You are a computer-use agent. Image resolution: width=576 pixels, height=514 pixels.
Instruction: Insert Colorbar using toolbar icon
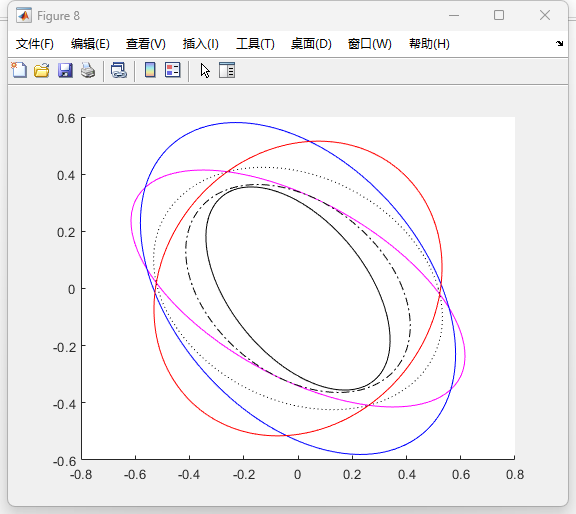150,70
